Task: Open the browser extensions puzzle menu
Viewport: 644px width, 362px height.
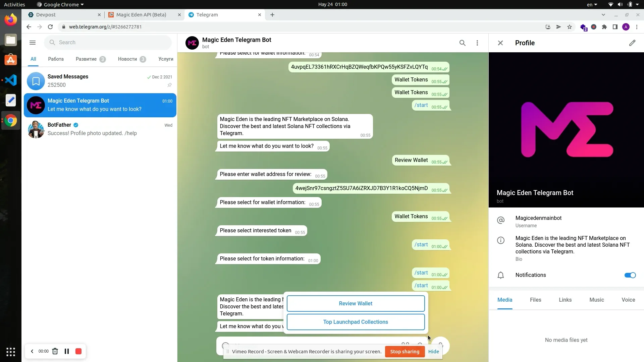Action: click(x=604, y=27)
